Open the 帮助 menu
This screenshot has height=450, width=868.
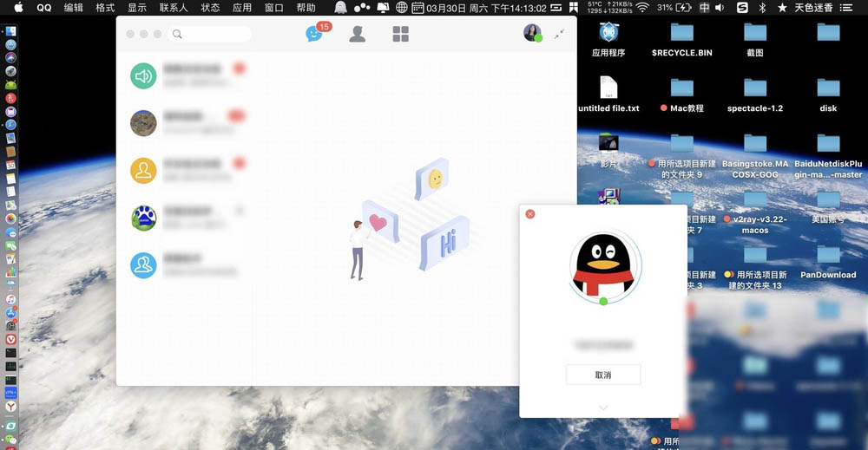coord(306,8)
